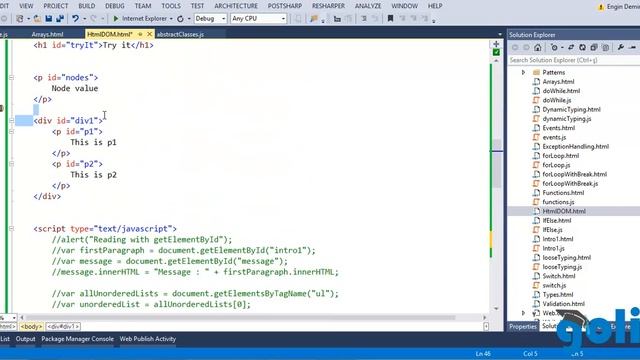
Task: Collapse the p id="p1" block
Action: pos(11,131)
